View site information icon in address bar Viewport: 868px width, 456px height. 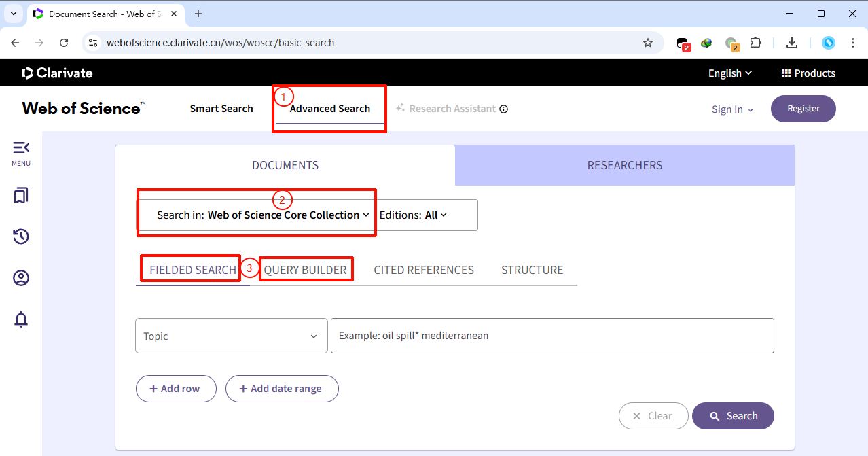(x=94, y=43)
